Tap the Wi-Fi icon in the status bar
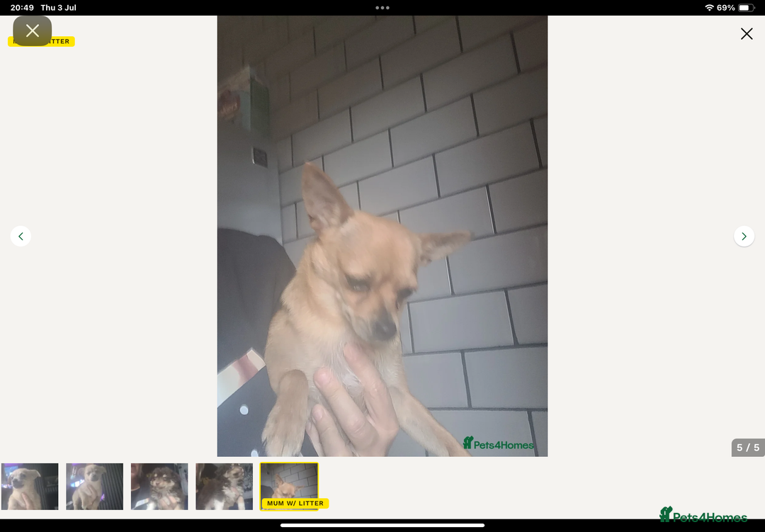The height and width of the screenshot is (532, 765). click(x=710, y=8)
